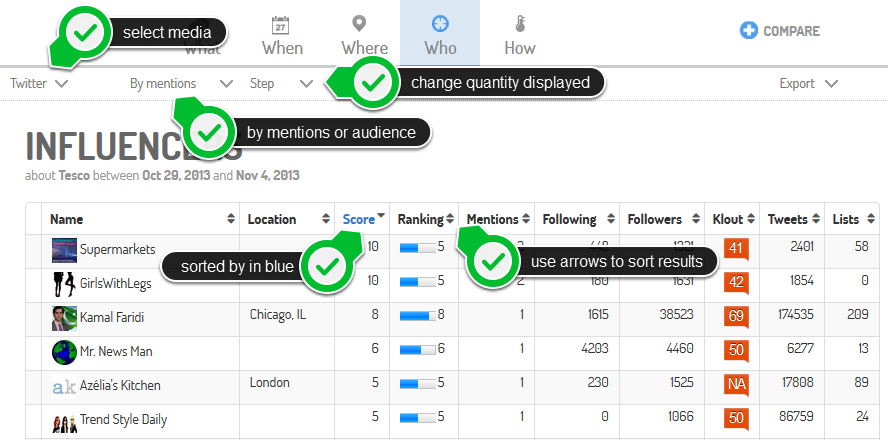
Task: Sort by Mentions column arrows
Action: click(x=526, y=219)
